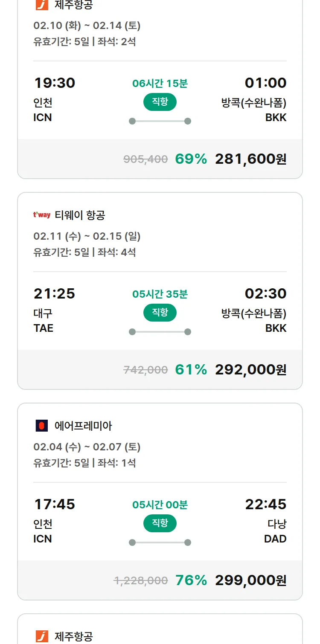Select the 299,000원 fare price
The height and width of the screenshot is (644, 320).
pyautogui.click(x=250, y=580)
